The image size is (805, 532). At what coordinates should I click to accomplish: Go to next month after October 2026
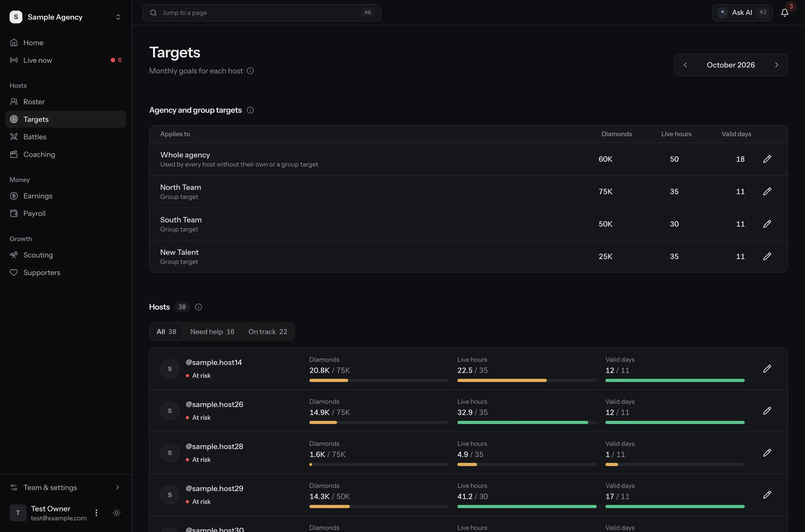click(x=776, y=65)
